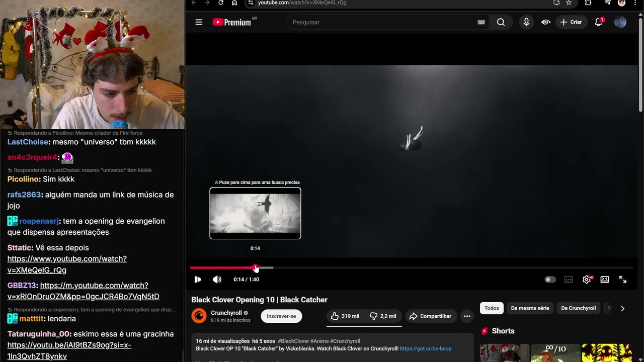This screenshot has width=644, height=362.
Task: Open GBBZ13's m.youtube.com link in chat
Action: [x=83, y=291]
